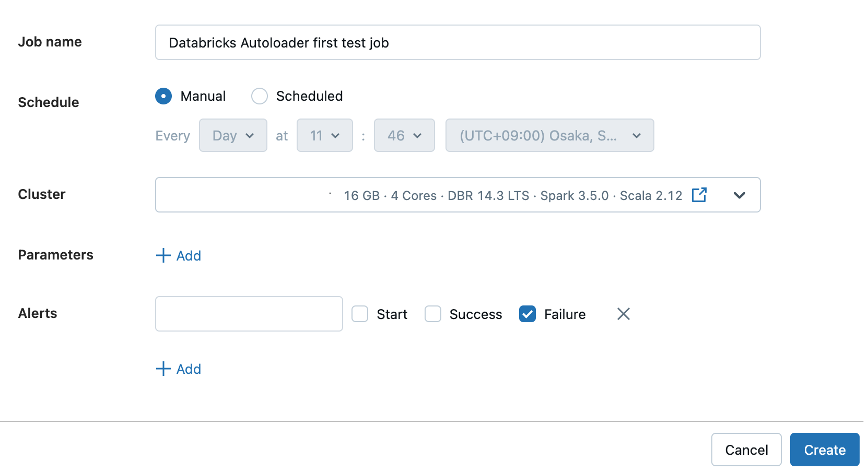868x472 pixels.
Task: Select the Manual schedule option
Action: 163,96
